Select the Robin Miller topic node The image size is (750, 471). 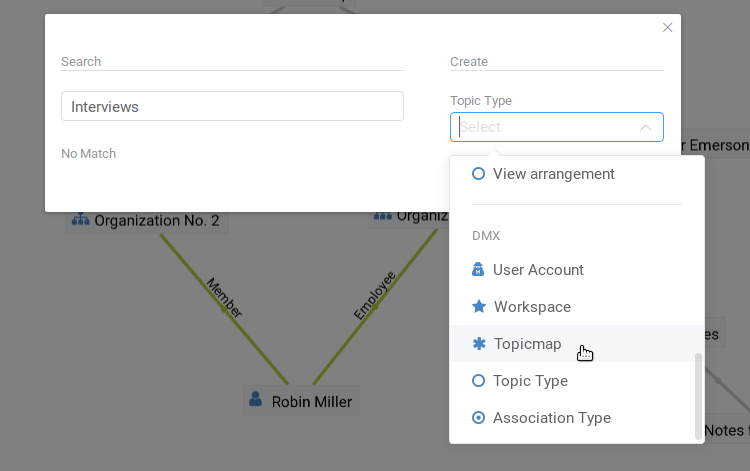coord(310,402)
